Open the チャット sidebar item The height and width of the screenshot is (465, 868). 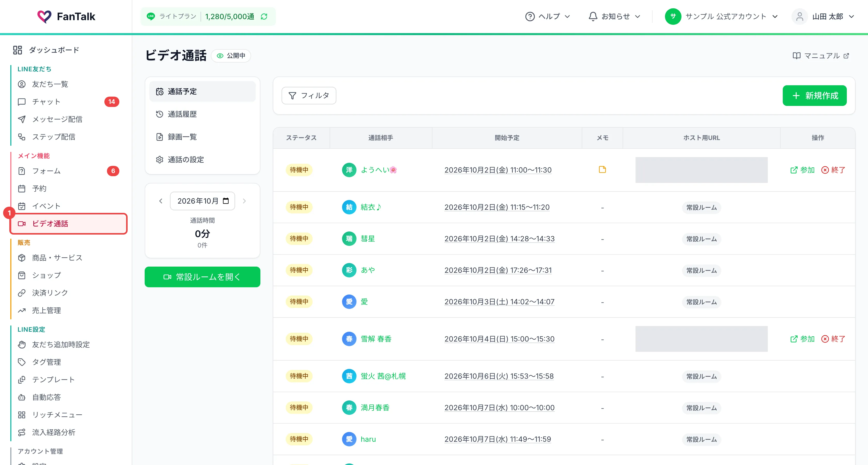tap(69, 102)
